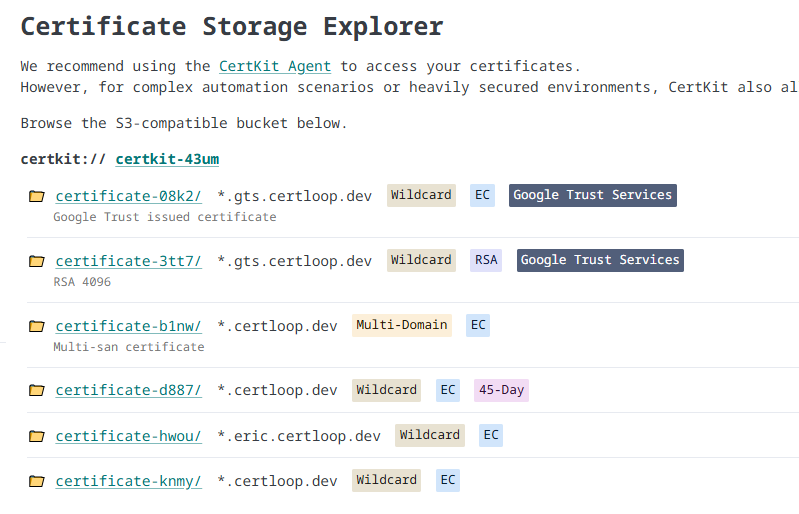This screenshot has width=799, height=514.
Task: Click the EC badge on certificate-08k2
Action: (482, 195)
